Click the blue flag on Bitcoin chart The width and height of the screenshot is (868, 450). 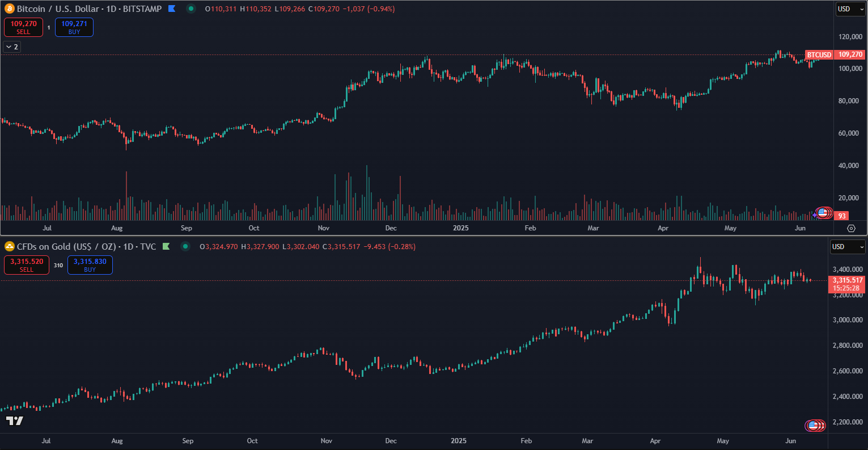(x=172, y=9)
